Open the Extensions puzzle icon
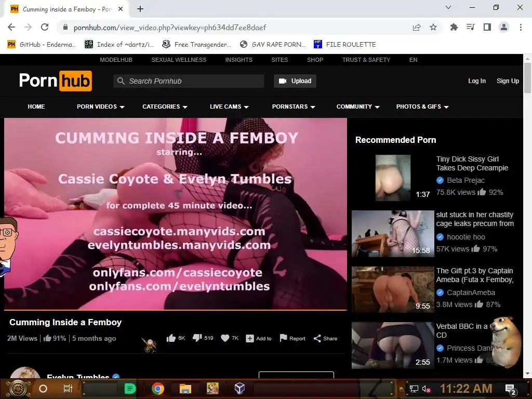This screenshot has height=399, width=532. tap(454, 27)
